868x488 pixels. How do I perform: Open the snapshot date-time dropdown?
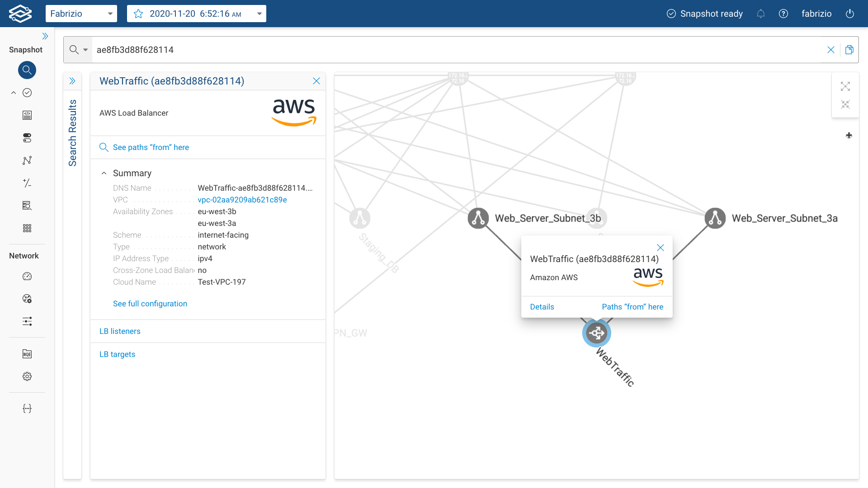pos(259,14)
